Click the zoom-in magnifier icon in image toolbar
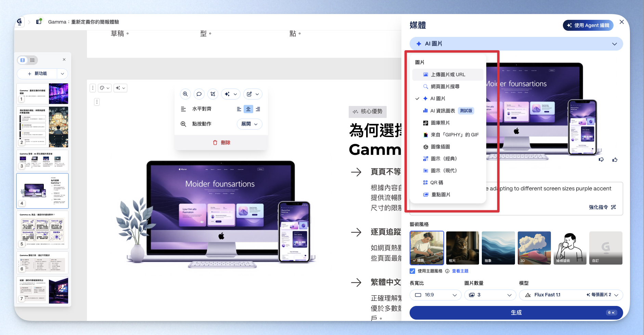Screen dimensions: 644x335 [185, 94]
